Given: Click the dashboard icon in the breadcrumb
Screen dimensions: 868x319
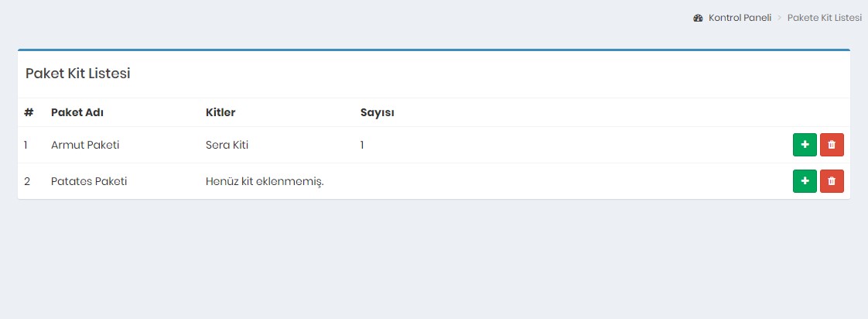Looking at the screenshot, I should 698,18.
